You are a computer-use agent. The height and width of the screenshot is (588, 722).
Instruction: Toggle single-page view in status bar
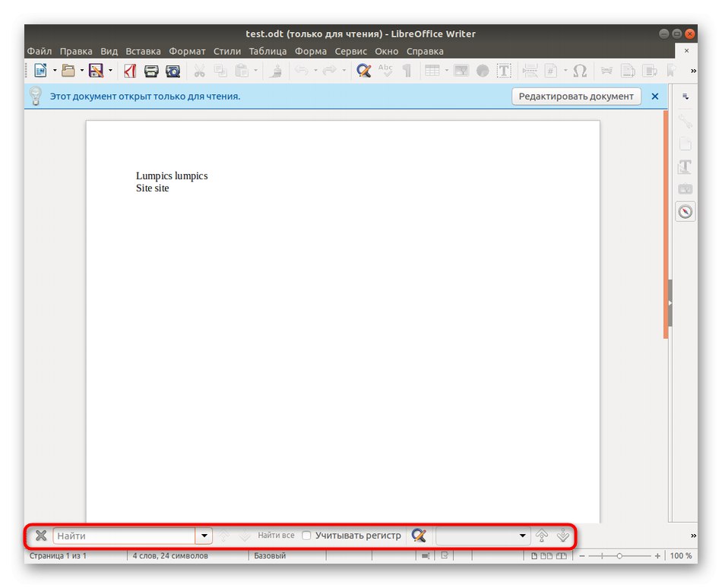point(536,555)
